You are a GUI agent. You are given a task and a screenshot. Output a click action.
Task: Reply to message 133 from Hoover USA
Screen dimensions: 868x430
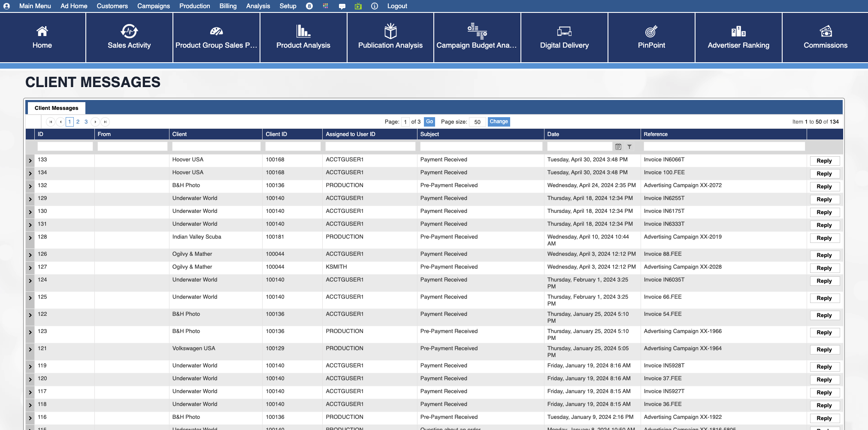824,161
